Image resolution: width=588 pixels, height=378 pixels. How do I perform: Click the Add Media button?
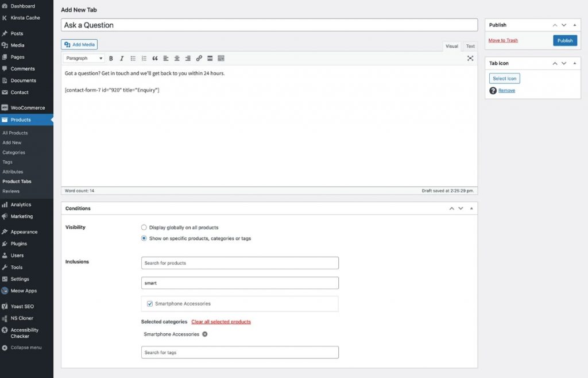[79, 45]
